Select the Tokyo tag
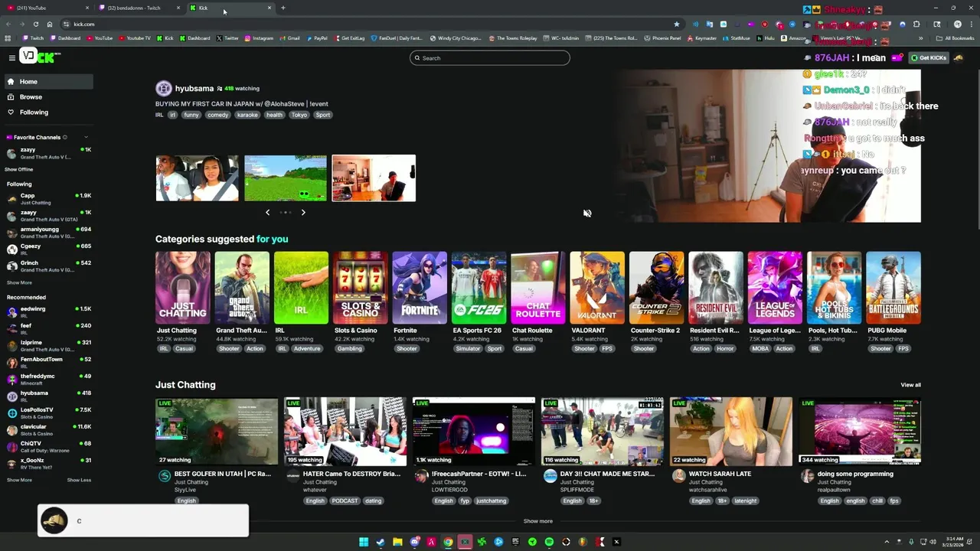 click(299, 115)
